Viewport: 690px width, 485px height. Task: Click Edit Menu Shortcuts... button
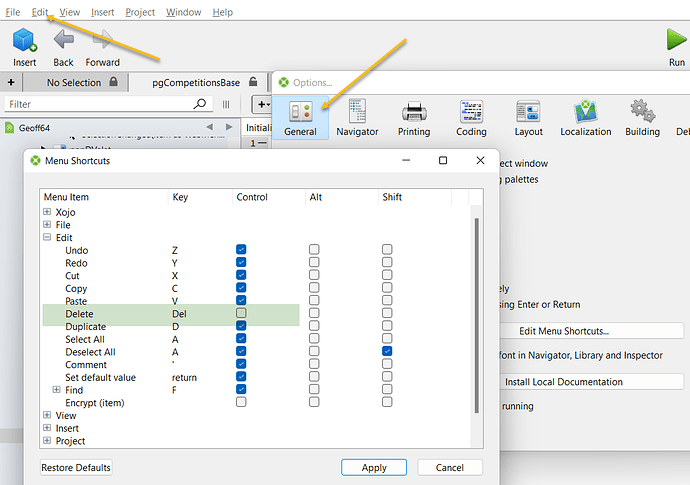point(591,331)
